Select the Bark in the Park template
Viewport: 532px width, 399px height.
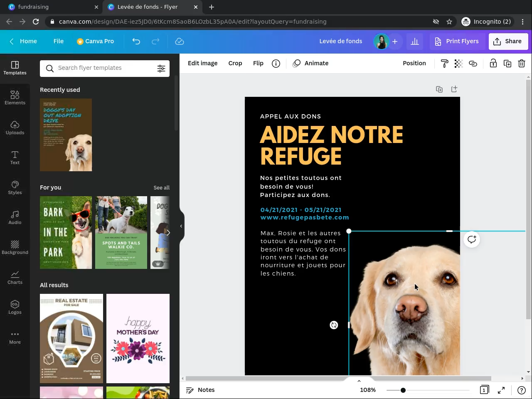(66, 232)
